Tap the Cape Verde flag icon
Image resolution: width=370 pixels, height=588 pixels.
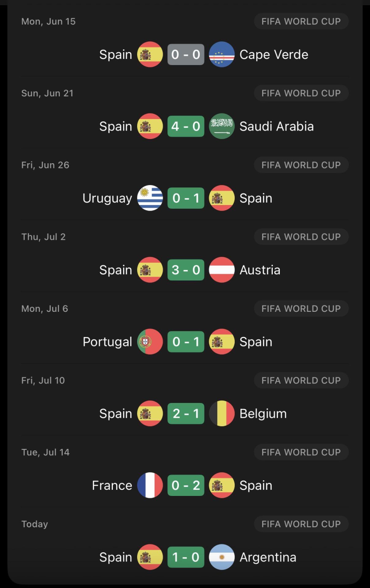point(222,55)
